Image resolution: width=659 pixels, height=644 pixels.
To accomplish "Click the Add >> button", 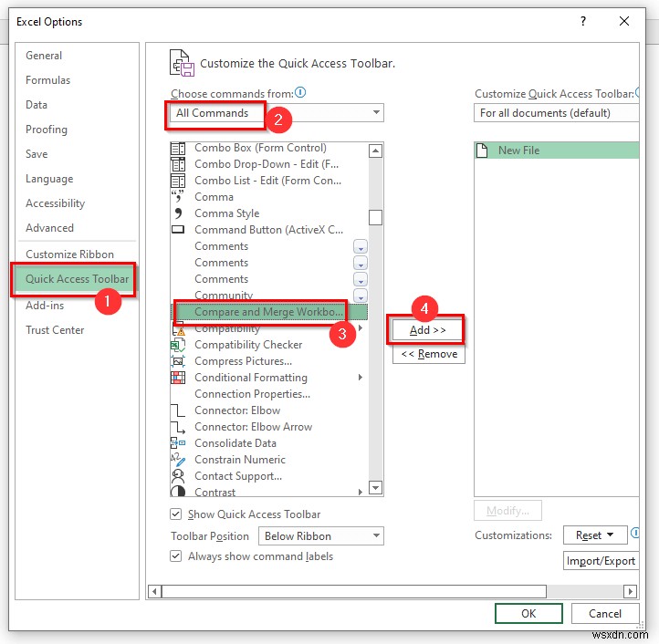I will [x=427, y=330].
